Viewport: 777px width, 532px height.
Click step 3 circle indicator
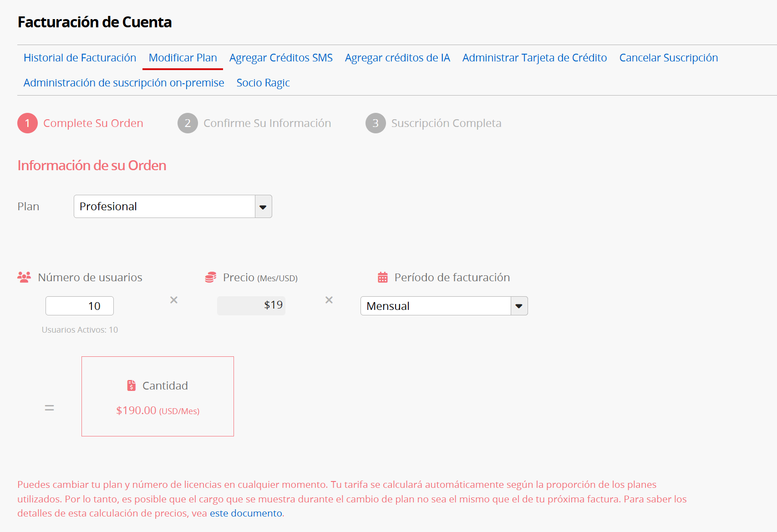[376, 123]
